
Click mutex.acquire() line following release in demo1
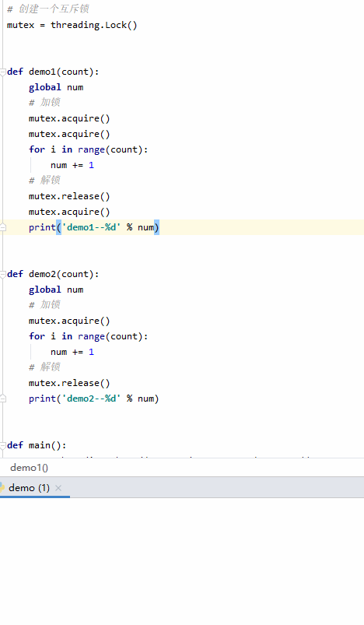[x=69, y=212]
